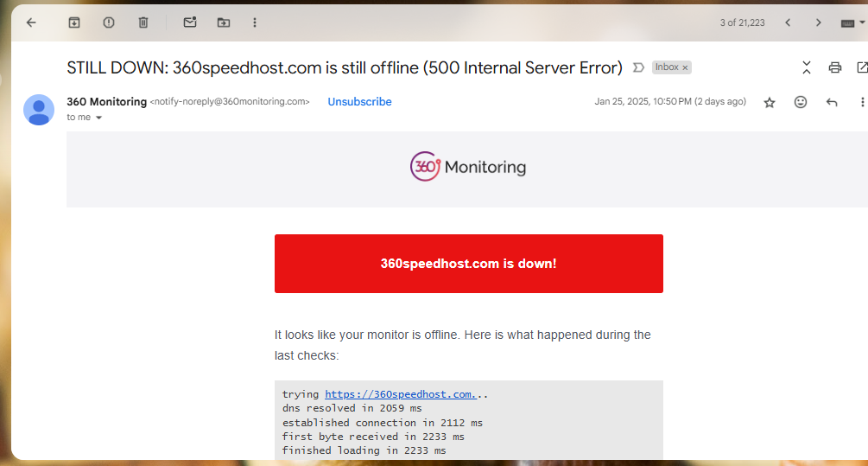Open the Move to folder icon
This screenshot has width=868, height=466.
click(x=224, y=22)
